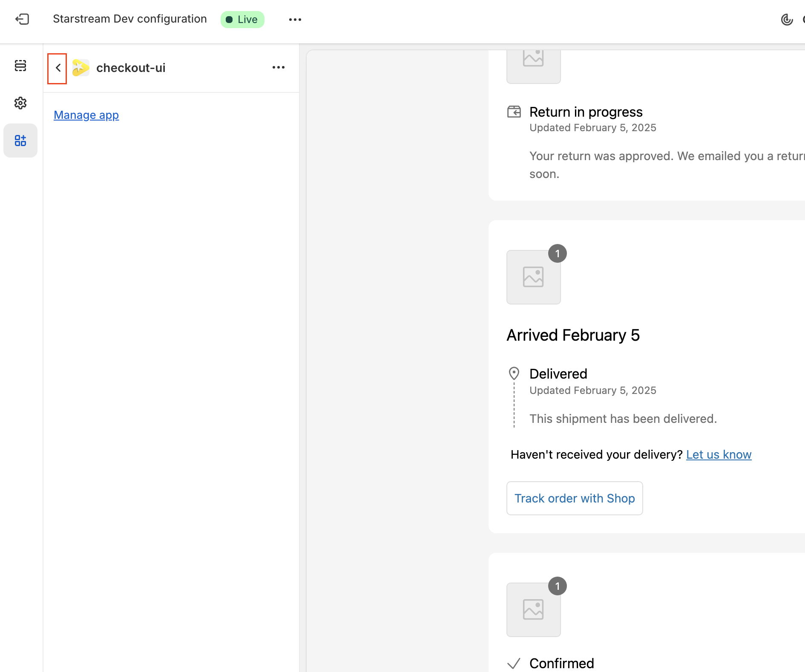
Task: Click the product thumbnail above Confirmed
Action: click(x=533, y=610)
